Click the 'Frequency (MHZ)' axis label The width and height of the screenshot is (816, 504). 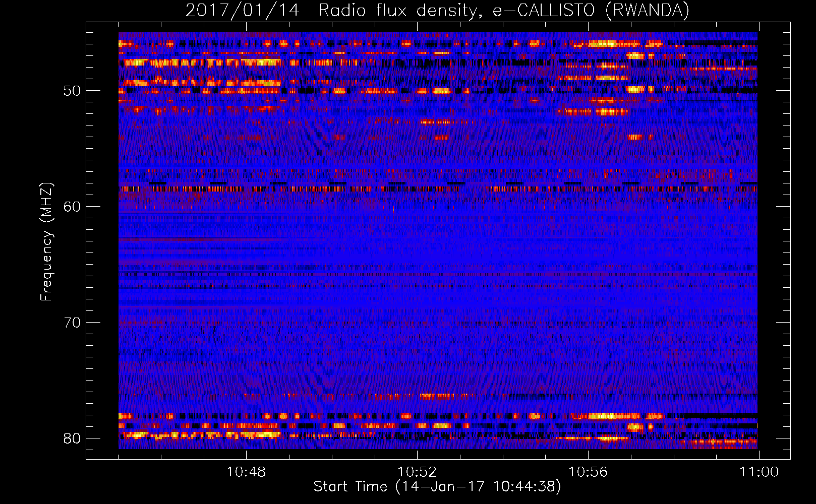[x=46, y=242]
